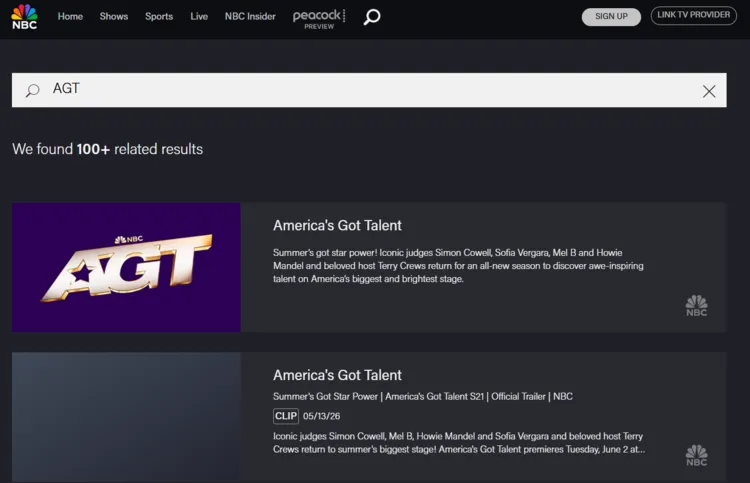Click the LINK TV PROVIDER button

click(693, 15)
